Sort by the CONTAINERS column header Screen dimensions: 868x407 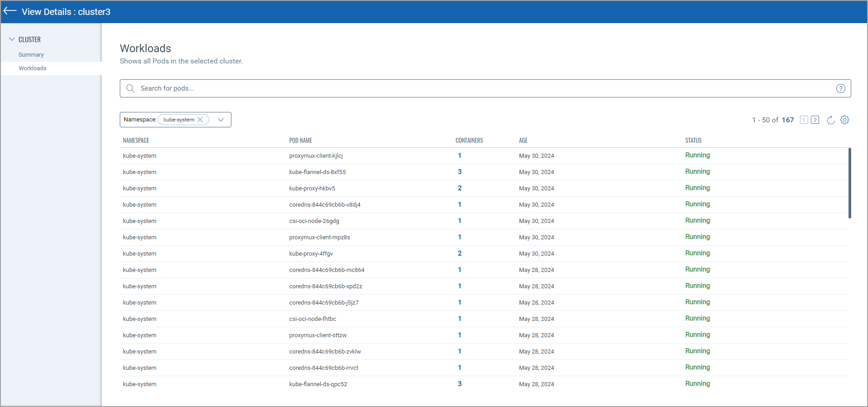pos(469,141)
